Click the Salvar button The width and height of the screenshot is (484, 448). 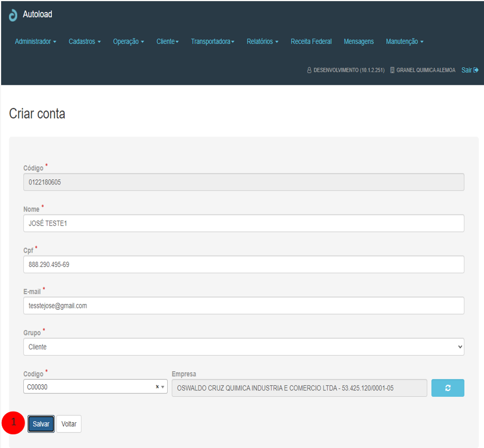pos(41,424)
